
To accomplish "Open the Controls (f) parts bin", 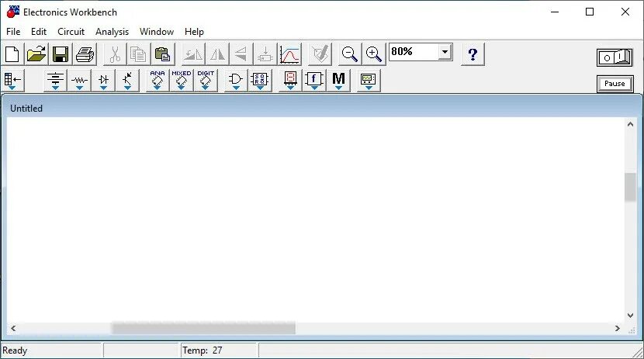I will pyautogui.click(x=314, y=81).
